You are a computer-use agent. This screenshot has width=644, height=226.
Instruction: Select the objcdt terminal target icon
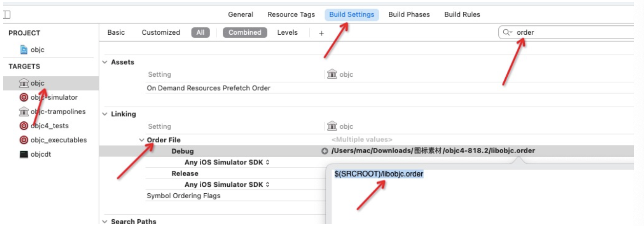tap(24, 154)
